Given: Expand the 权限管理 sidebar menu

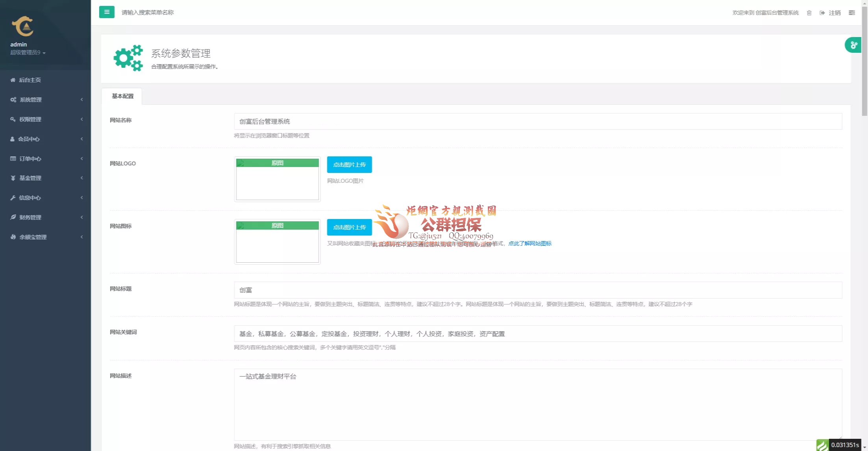Looking at the screenshot, I should (x=30, y=119).
